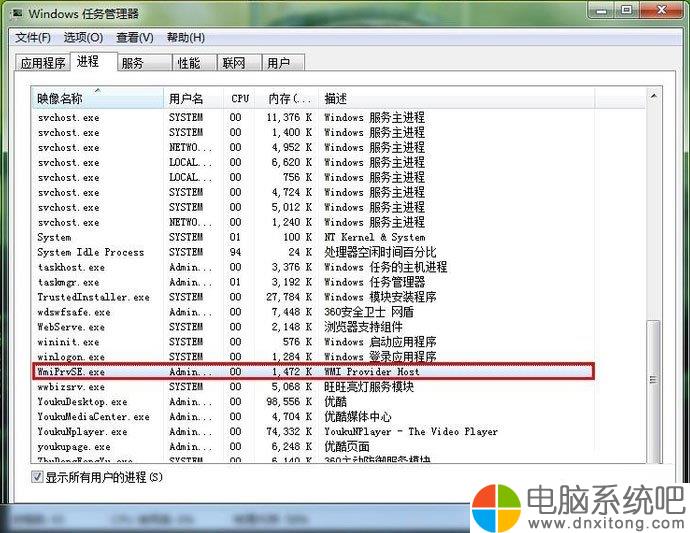Image resolution: width=690 pixels, height=533 pixels.
Task: Select the WebServe.exe row
Action: click(x=312, y=327)
